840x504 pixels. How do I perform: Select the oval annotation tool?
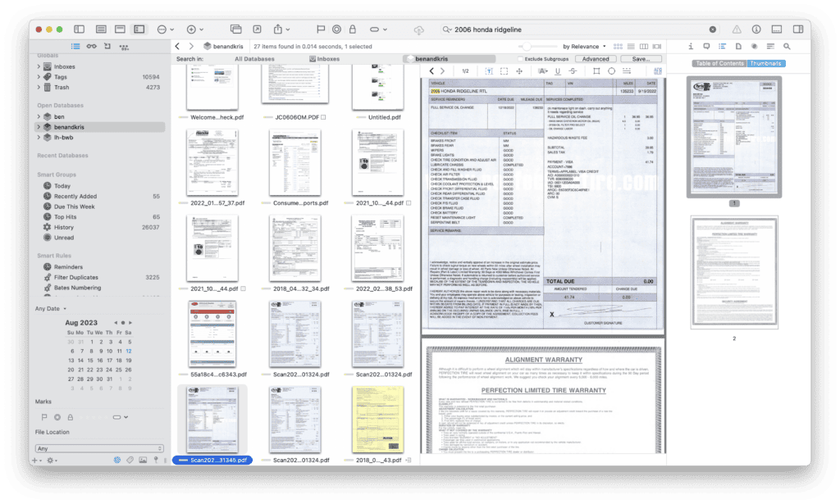point(611,70)
